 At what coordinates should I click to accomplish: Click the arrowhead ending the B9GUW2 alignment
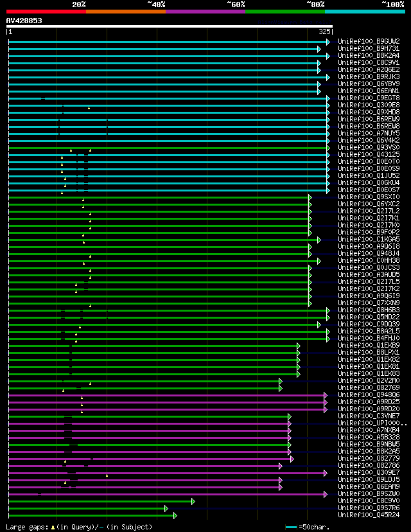coord(328,42)
